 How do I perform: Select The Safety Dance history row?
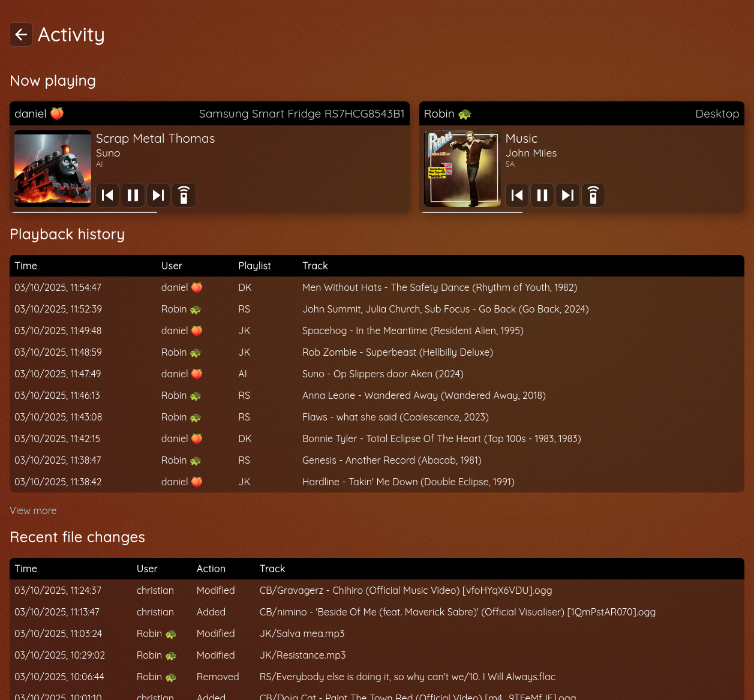coord(439,288)
